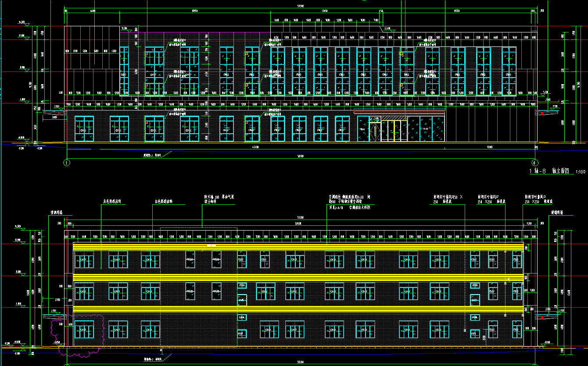The height and width of the screenshot is (366, 588).
Task: Click the 7000 dimension text near entrance
Action: 489,147
